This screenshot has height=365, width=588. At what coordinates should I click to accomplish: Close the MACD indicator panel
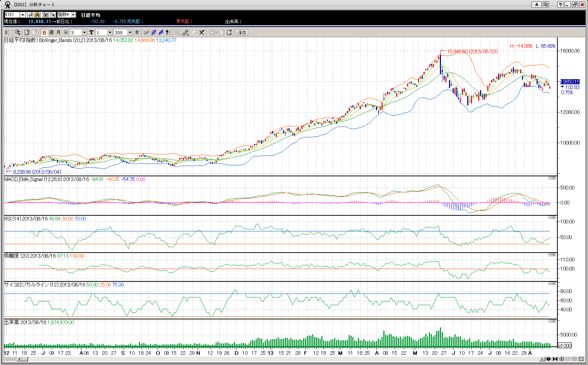pos(554,178)
